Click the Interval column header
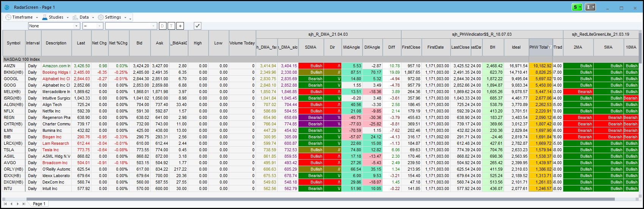The image size is (644, 209). point(33,43)
